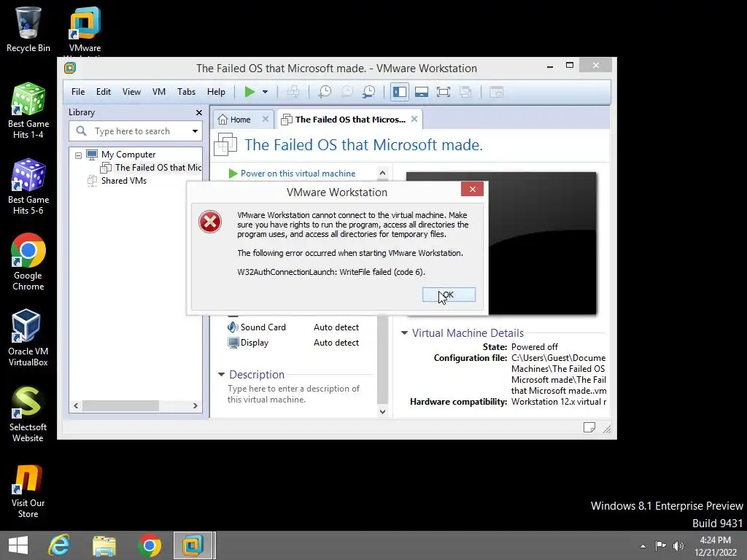
Task: Click the status bar message log icon
Action: click(589, 427)
